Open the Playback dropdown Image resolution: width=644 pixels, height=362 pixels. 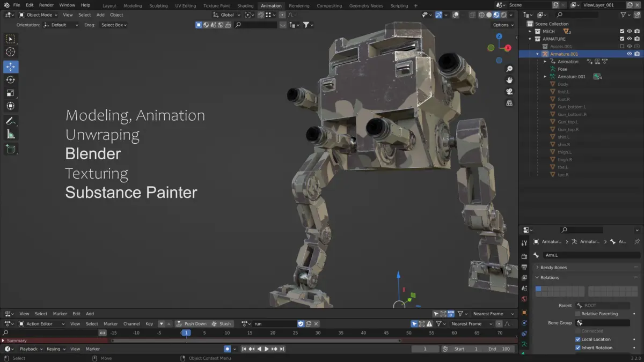[31, 349]
